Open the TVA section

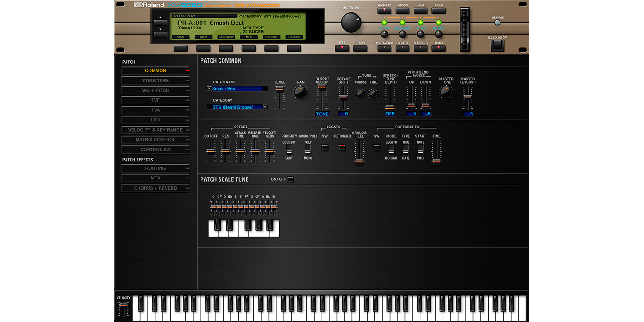[x=155, y=110]
